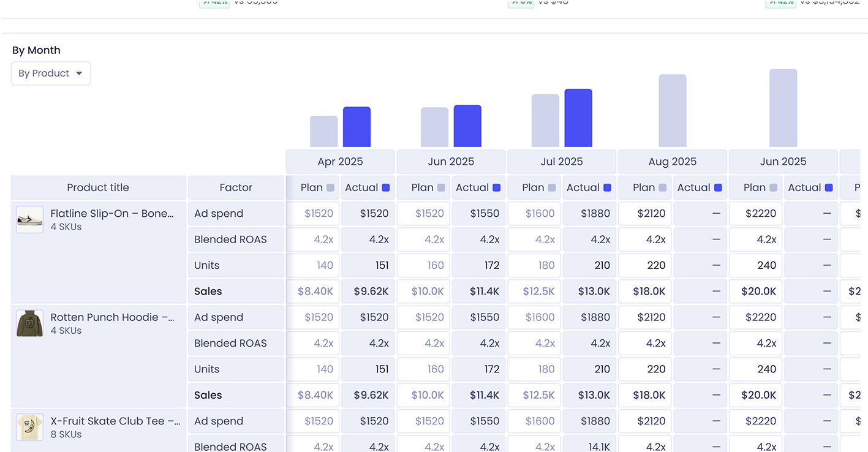Edit Flatline Slip-On Aug 2025 plan units 220
This screenshot has height=452, width=868.
point(645,265)
